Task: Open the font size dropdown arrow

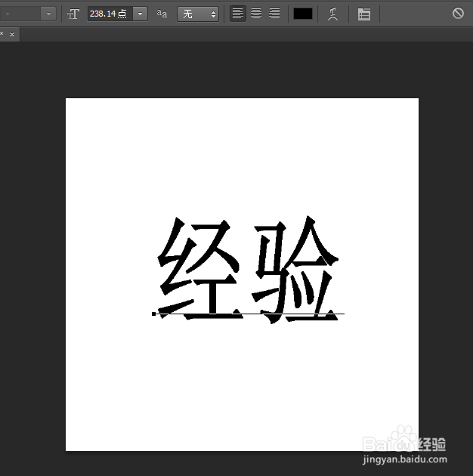Action: (141, 14)
